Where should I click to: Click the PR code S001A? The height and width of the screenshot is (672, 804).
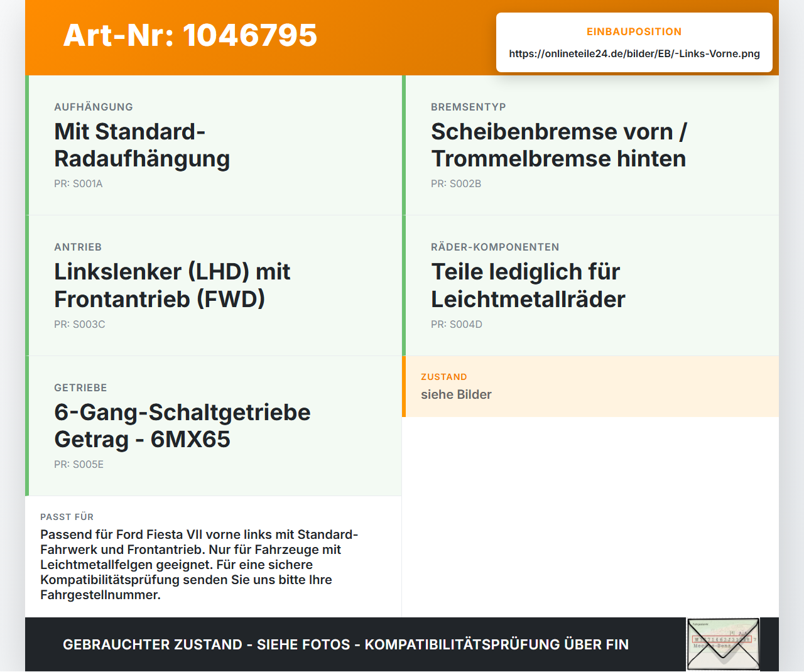[79, 184]
